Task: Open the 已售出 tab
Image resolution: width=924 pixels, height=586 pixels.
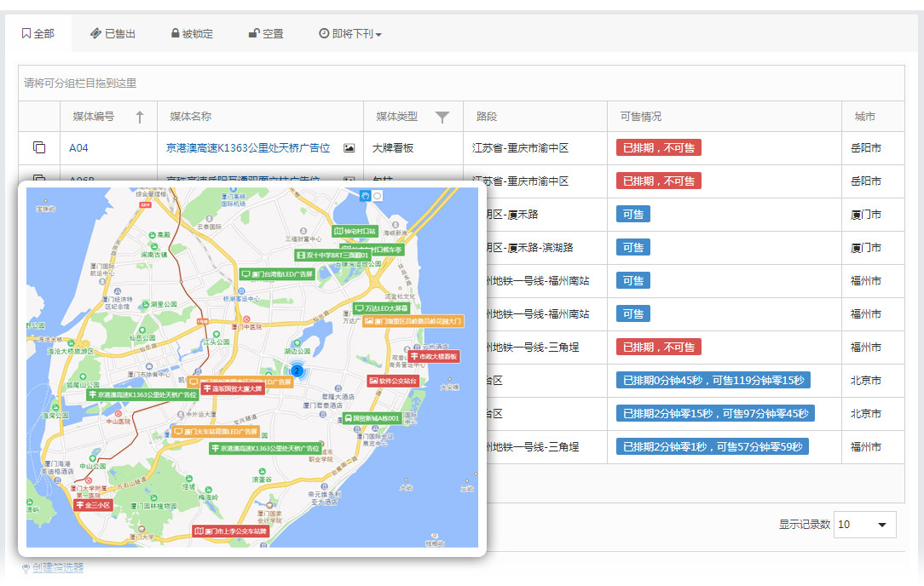Action: click(113, 33)
